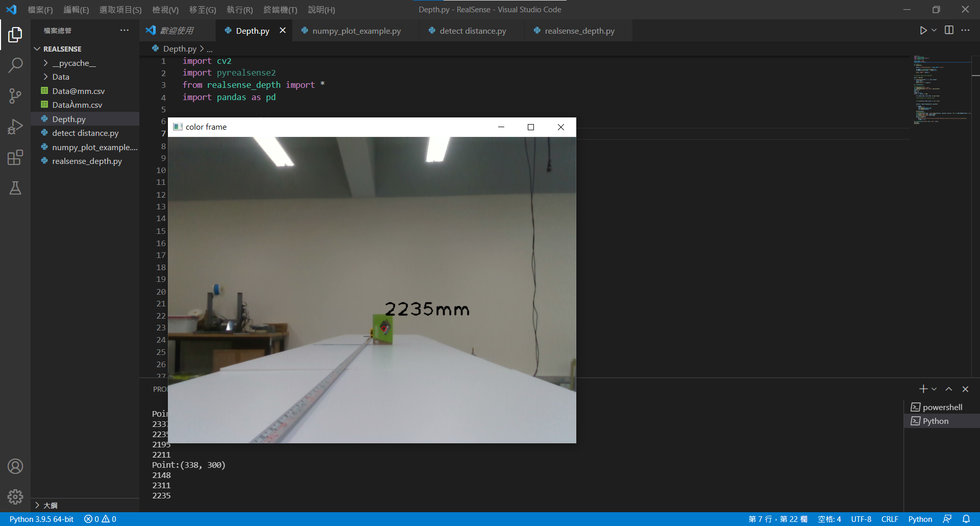Switch to the powershell terminal
Screen dimensions: 980x526
(941, 407)
